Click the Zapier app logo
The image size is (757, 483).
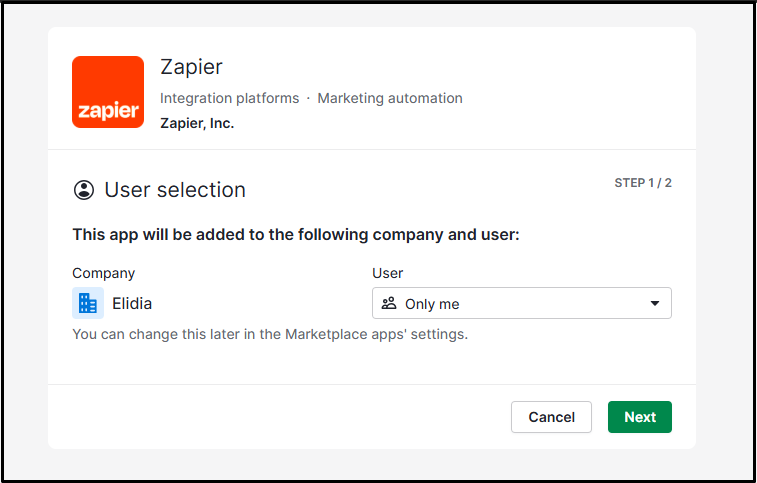(x=108, y=92)
